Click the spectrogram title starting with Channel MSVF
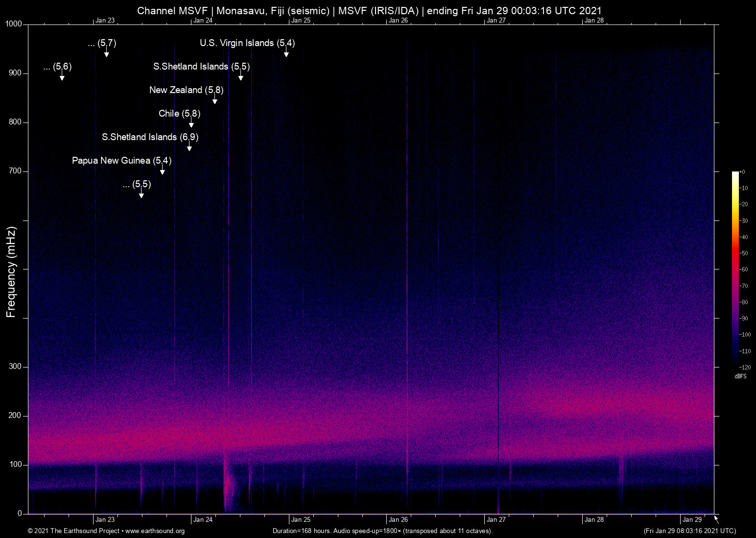The image size is (756, 538). 369,11
